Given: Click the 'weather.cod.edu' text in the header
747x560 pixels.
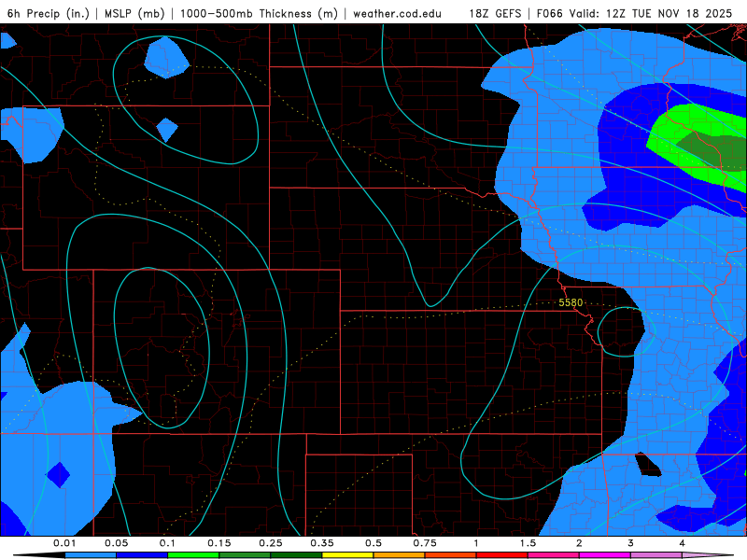Looking at the screenshot, I should point(397,14).
